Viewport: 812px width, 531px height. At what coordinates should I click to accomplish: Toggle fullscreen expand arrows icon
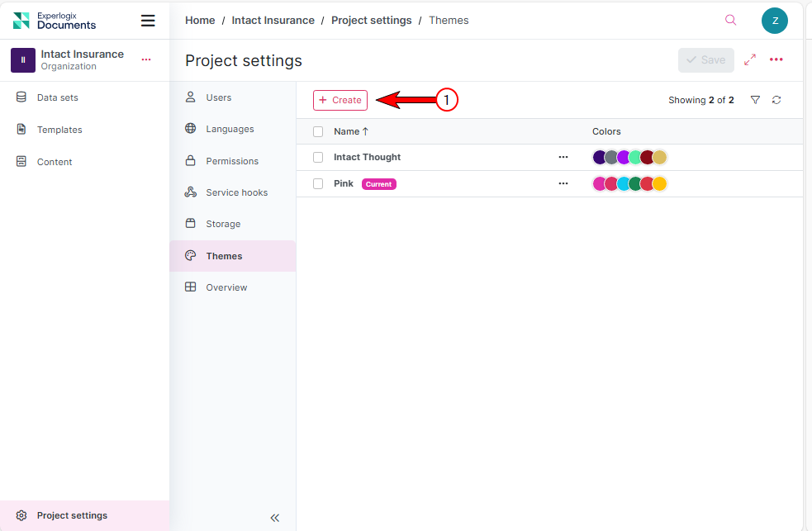coord(750,60)
